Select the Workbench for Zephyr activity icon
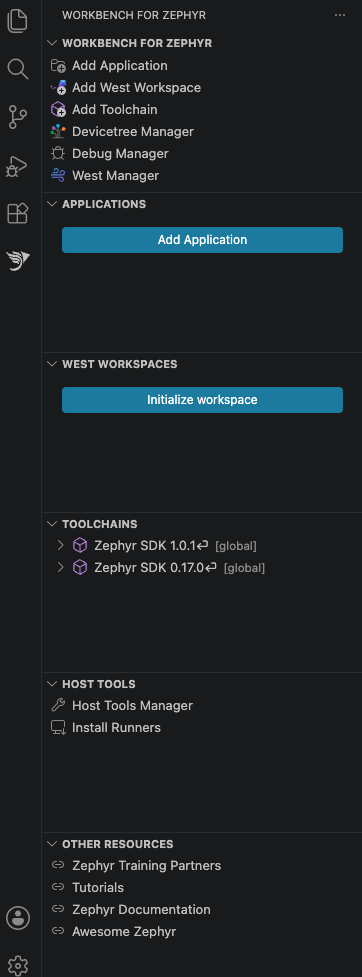The width and height of the screenshot is (362, 977). point(17,260)
